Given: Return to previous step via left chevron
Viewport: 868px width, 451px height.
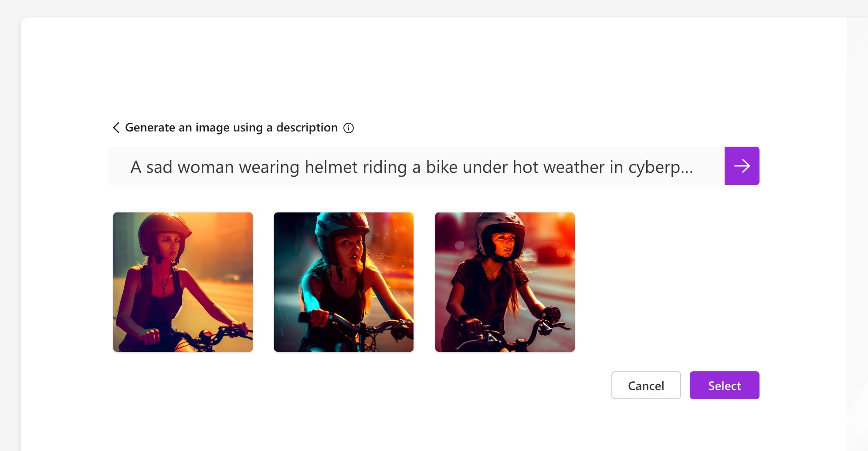Looking at the screenshot, I should pos(116,128).
